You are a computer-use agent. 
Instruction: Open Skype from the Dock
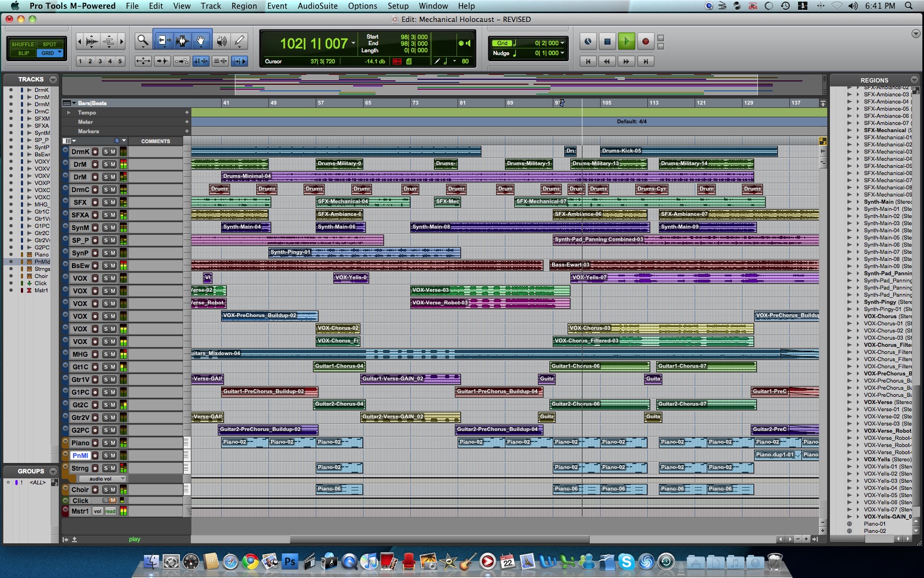pyautogui.click(x=626, y=561)
